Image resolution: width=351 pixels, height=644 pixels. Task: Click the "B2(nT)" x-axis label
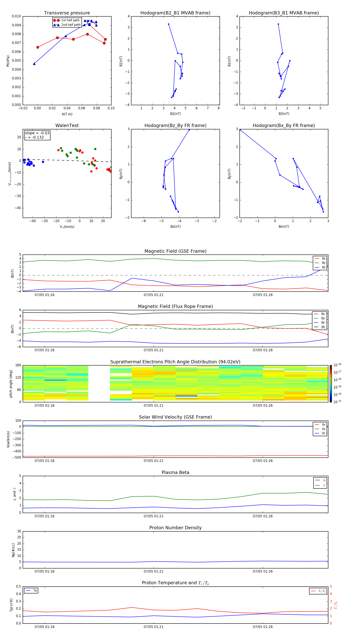[175, 114]
